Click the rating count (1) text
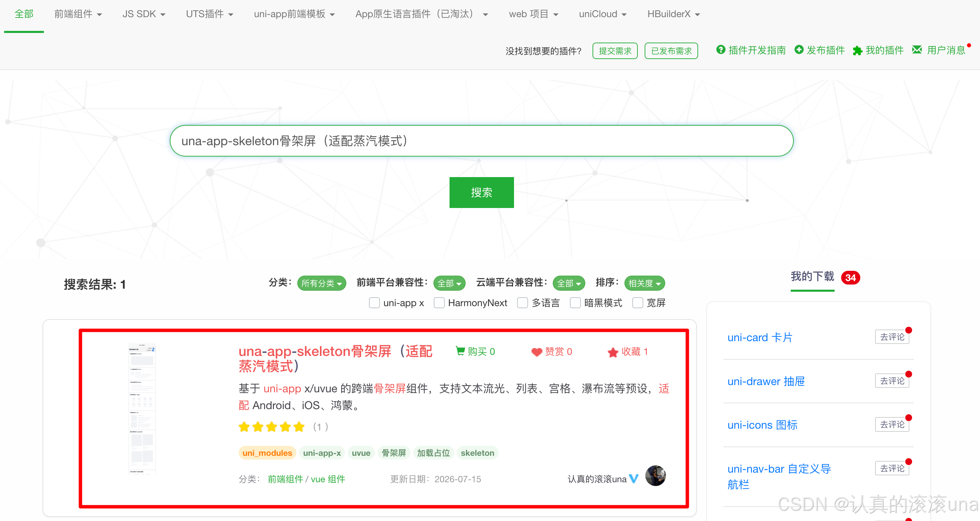 pos(320,427)
